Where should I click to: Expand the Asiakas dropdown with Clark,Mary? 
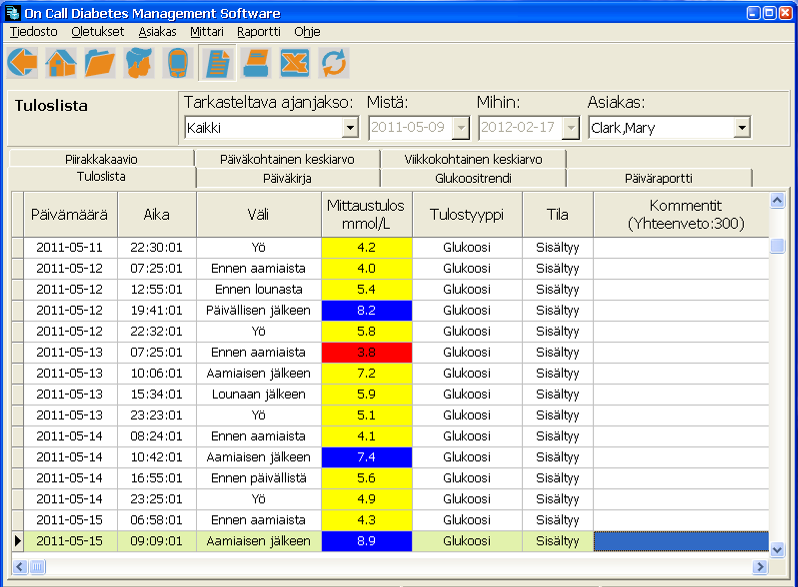742,128
